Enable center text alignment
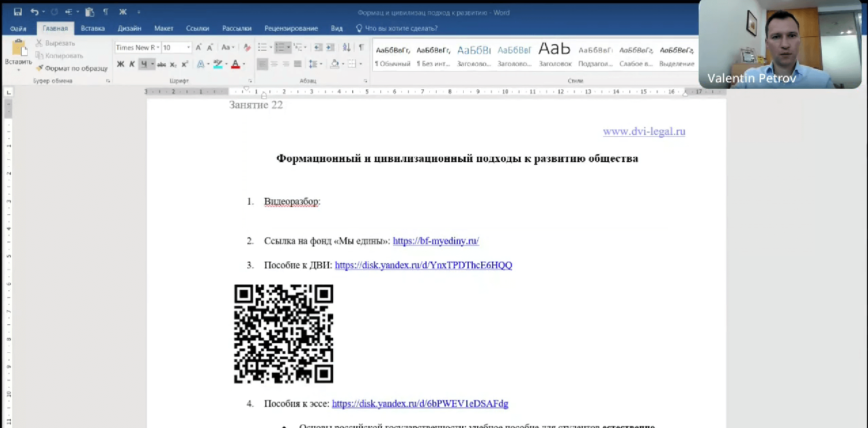This screenshot has height=428, width=868. [274, 64]
